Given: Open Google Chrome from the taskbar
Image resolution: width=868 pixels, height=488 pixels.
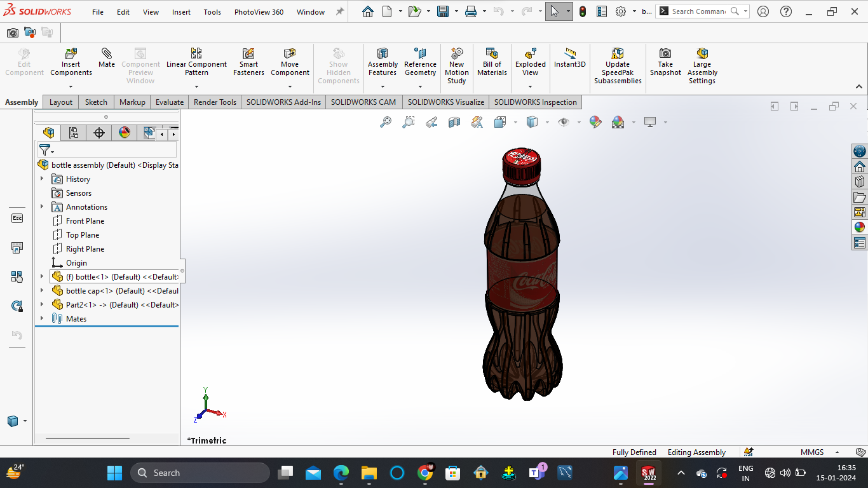Looking at the screenshot, I should (x=425, y=473).
